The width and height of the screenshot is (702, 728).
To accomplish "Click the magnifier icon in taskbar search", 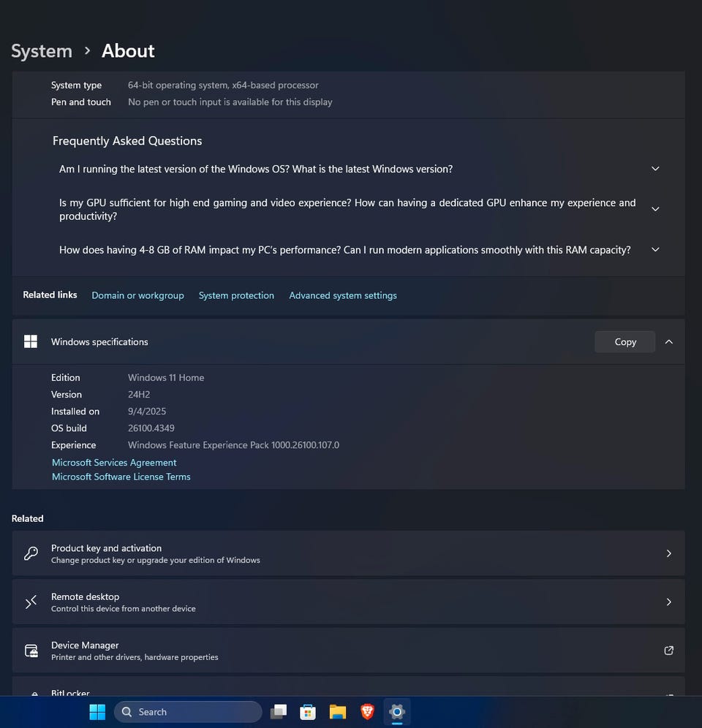I will 127,712.
